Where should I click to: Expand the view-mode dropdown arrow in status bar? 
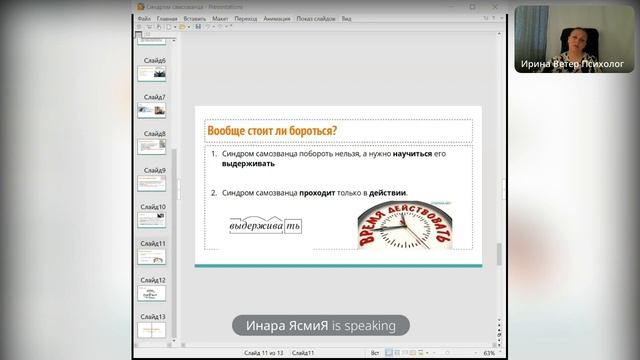point(427,353)
